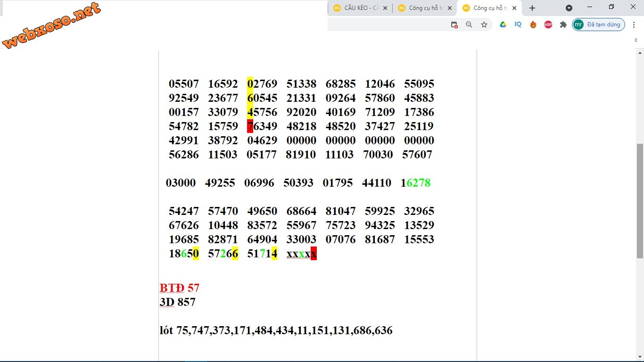Click the flame extension icon
The height and width of the screenshot is (362, 644).
point(533,25)
